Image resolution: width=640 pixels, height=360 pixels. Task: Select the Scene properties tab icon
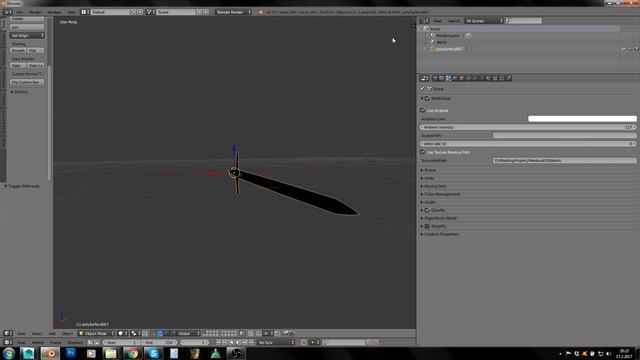448,78
